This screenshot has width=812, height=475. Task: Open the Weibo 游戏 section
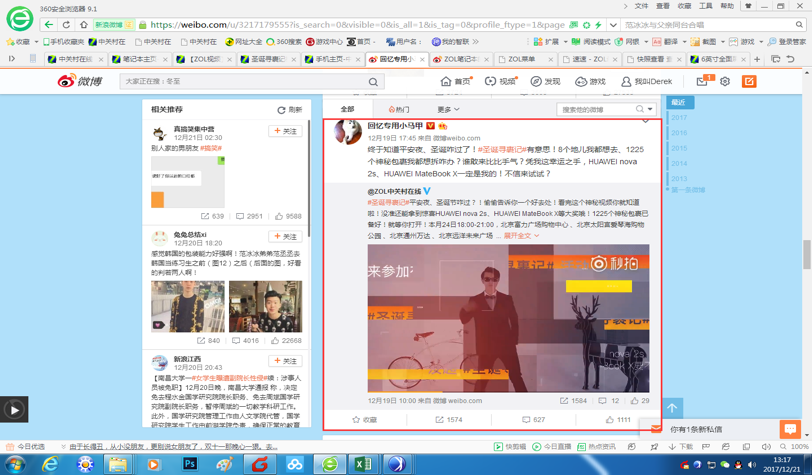tap(590, 81)
